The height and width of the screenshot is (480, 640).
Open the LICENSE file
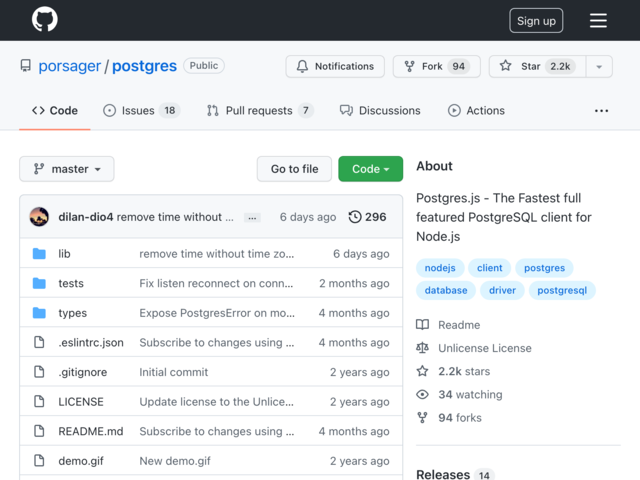pyautogui.click(x=81, y=402)
